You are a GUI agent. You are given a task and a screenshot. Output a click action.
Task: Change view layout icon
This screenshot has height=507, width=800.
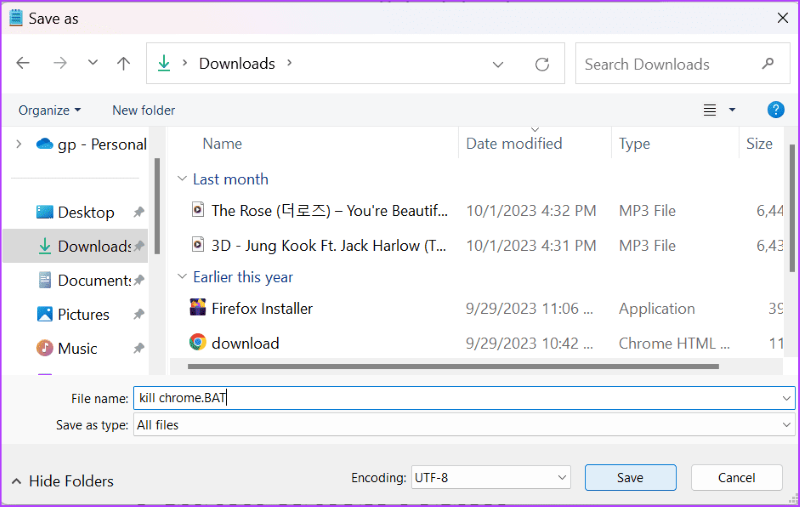(710, 110)
